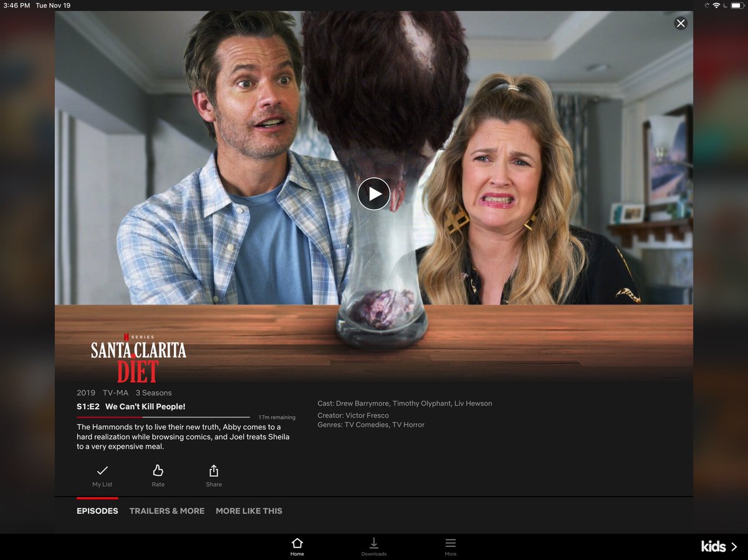Click the TV-MA rating label

click(x=115, y=393)
